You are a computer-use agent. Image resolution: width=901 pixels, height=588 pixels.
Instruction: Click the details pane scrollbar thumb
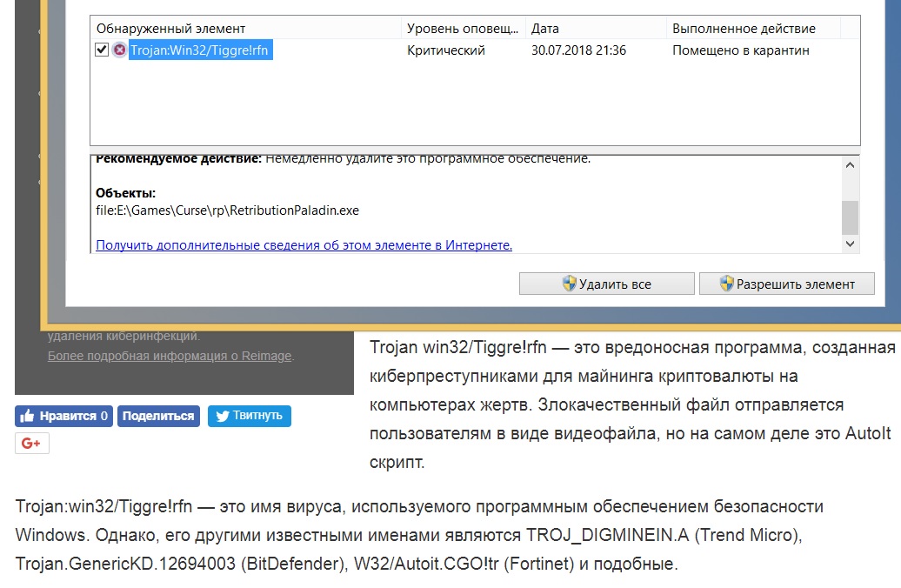tap(851, 217)
